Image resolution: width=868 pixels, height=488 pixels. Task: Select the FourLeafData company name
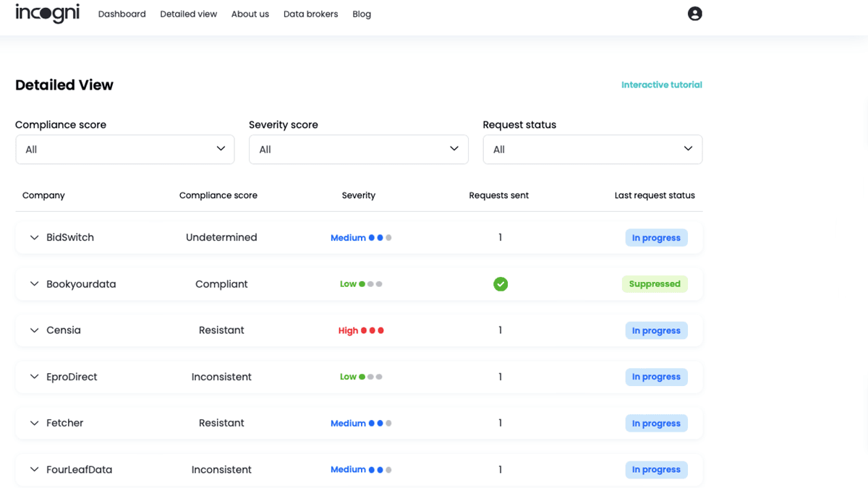tap(80, 469)
